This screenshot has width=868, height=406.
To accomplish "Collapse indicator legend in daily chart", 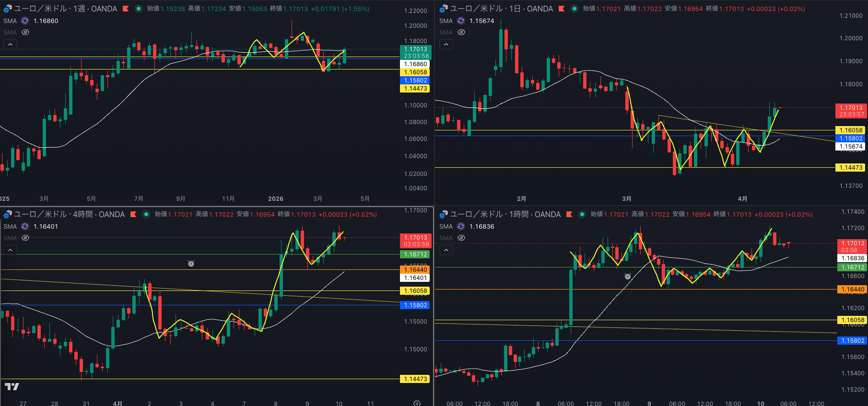I will (446, 44).
